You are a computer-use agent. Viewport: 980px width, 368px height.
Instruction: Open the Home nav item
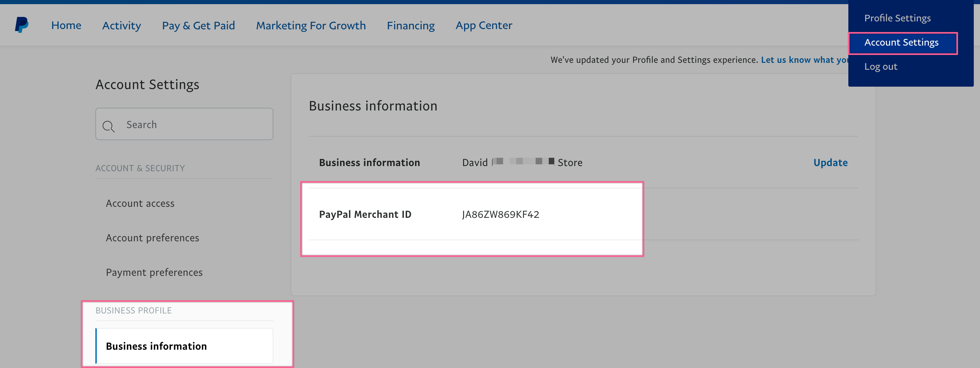[x=66, y=26]
